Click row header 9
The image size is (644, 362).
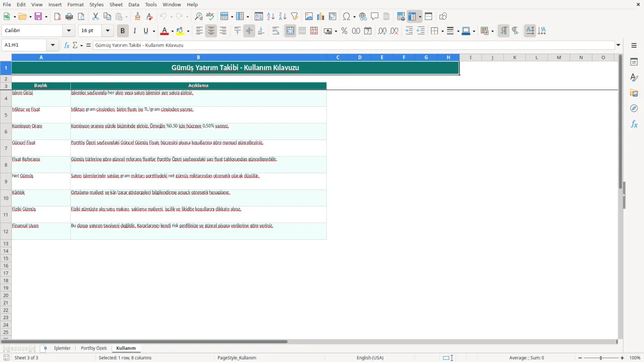pos(6,181)
